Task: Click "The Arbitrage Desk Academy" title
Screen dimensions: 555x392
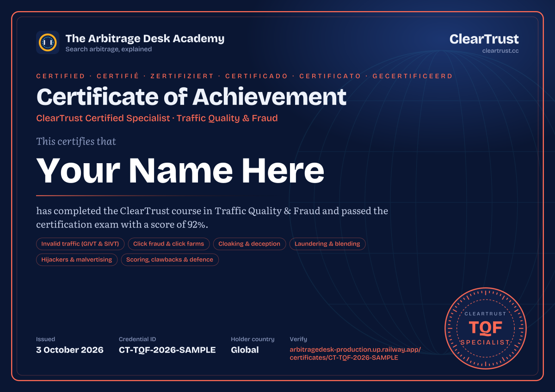Action: [x=145, y=38]
